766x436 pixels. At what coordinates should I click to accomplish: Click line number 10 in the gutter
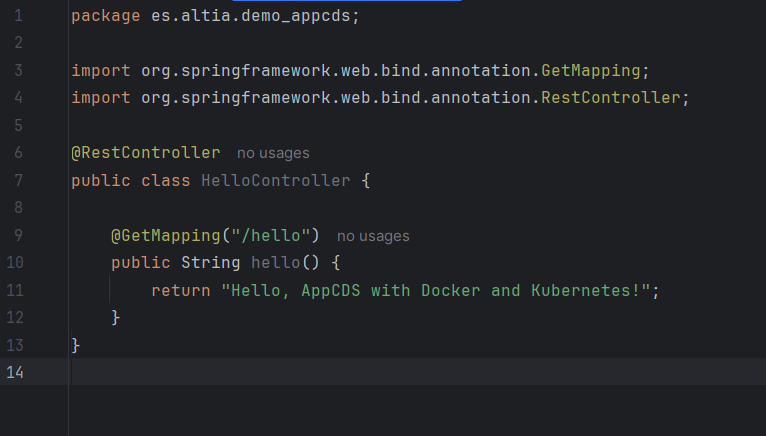tap(15, 263)
